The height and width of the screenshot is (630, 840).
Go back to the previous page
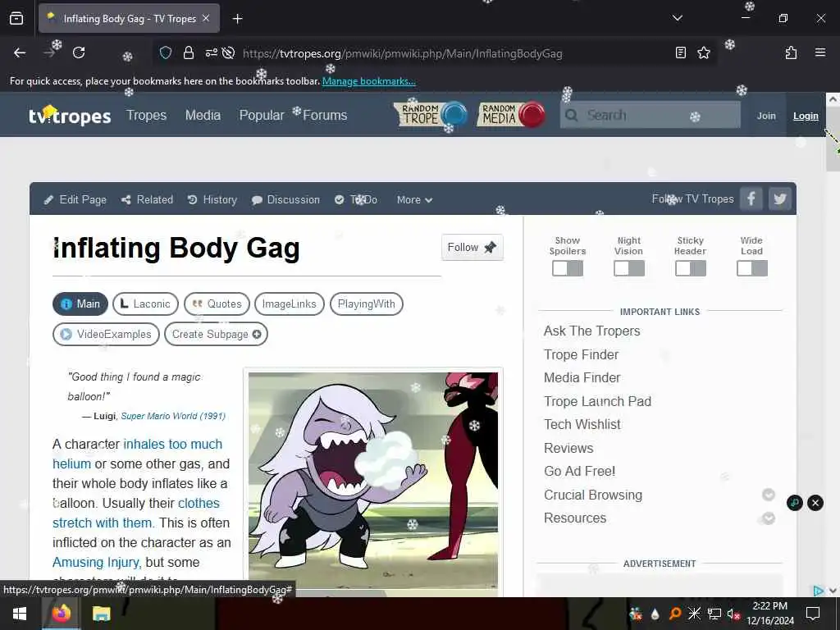click(x=20, y=52)
